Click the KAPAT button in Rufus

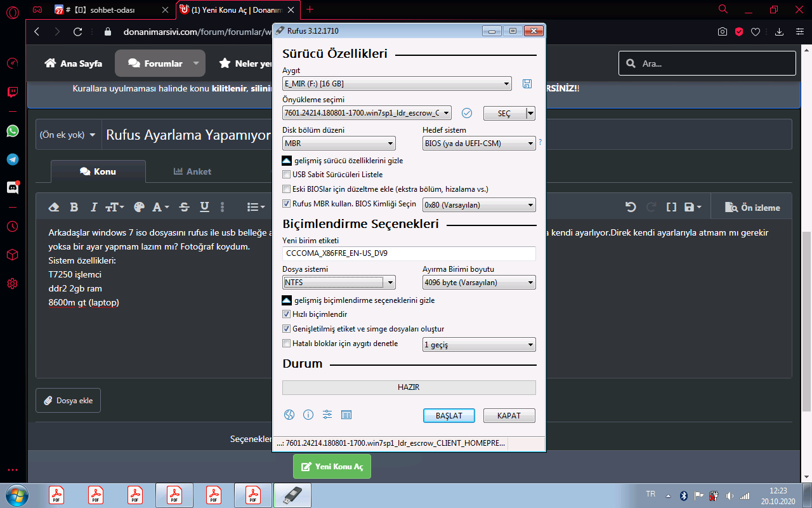click(x=509, y=415)
